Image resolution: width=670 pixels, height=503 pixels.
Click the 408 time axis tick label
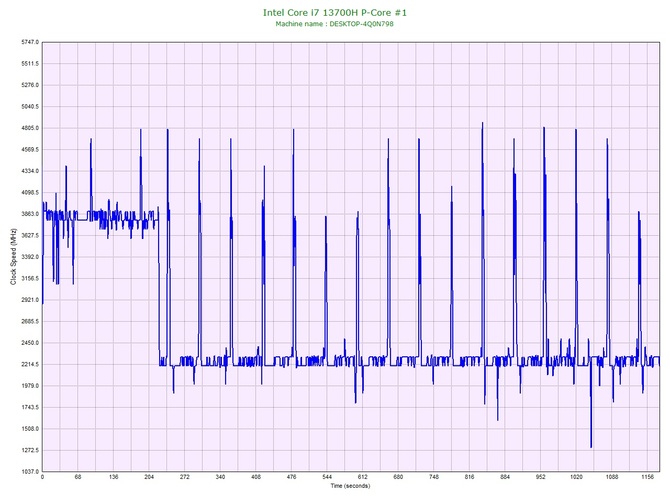[x=256, y=477]
